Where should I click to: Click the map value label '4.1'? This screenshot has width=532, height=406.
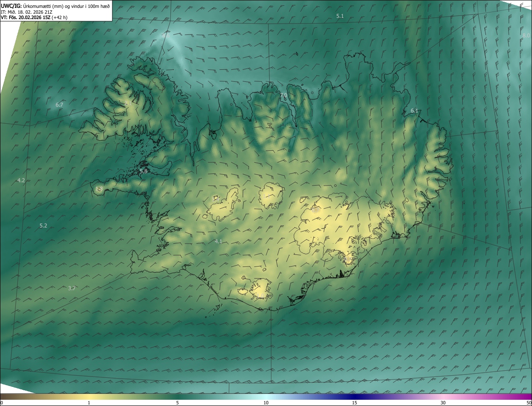pyautogui.click(x=218, y=241)
